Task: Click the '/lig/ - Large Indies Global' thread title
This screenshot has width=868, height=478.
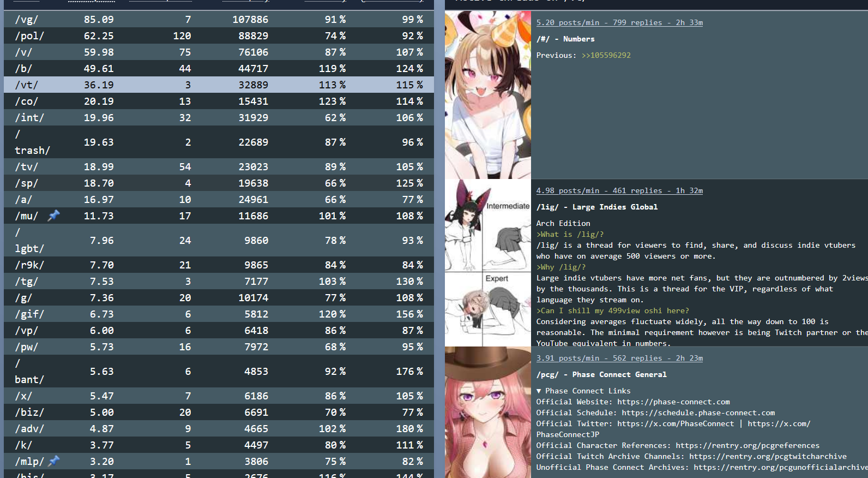Action: (597, 207)
